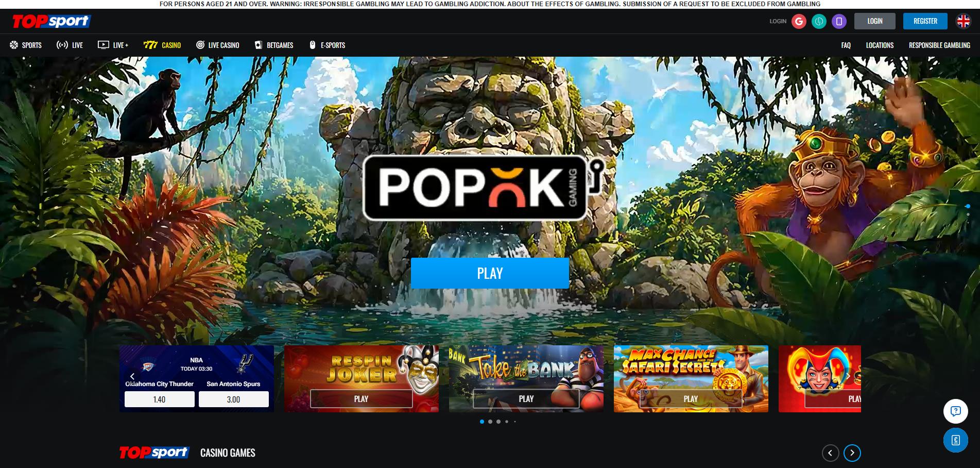Open the TOPsport logo home link
Viewport: 980px width, 468px height.
coord(51,21)
